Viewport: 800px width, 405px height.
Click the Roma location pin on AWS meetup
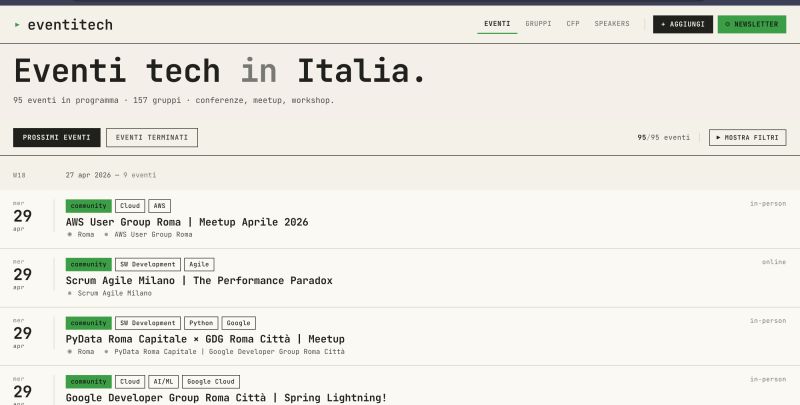70,234
